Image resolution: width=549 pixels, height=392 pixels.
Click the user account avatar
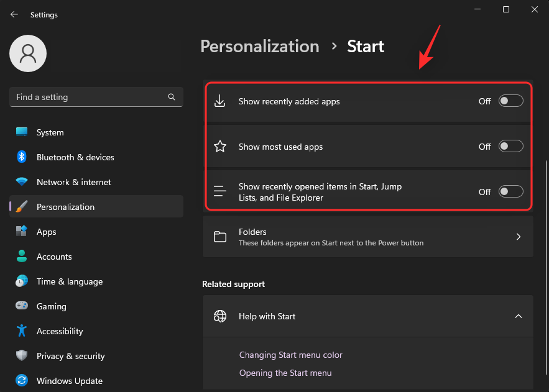click(27, 53)
